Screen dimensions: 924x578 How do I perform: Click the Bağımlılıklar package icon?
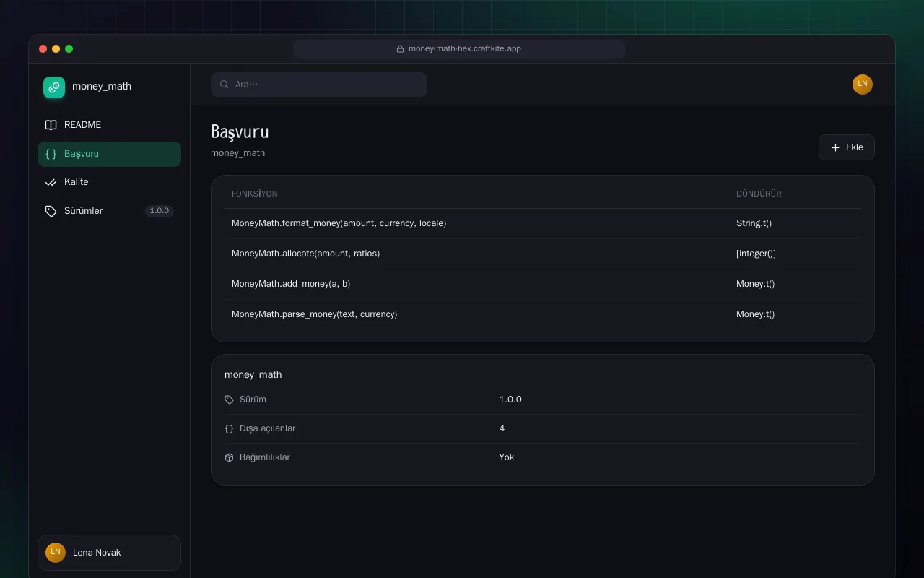(x=229, y=457)
